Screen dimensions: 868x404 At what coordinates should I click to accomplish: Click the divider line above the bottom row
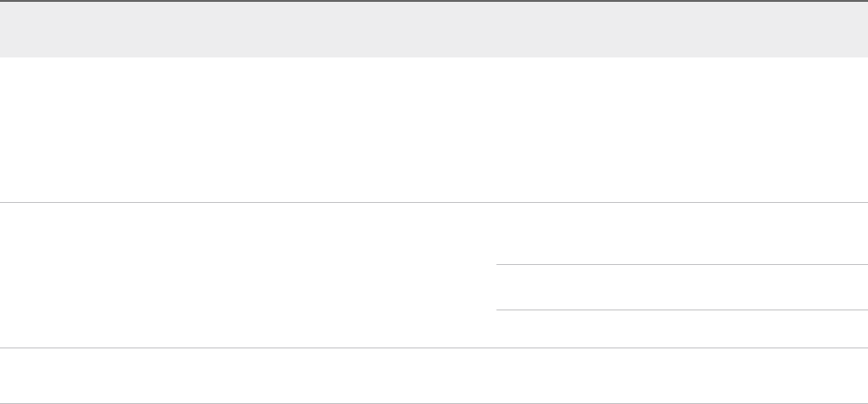coord(434,347)
